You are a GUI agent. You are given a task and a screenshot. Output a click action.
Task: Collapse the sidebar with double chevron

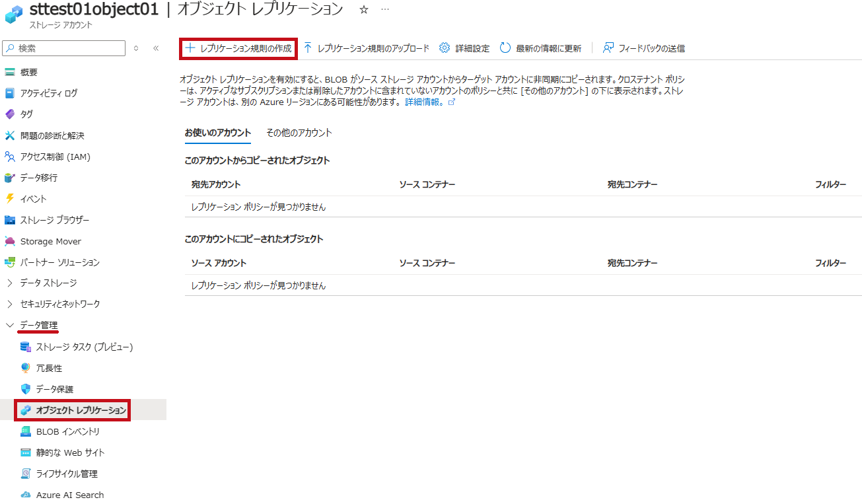coord(156,48)
